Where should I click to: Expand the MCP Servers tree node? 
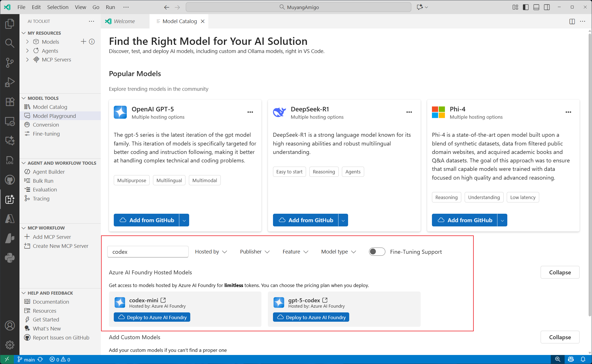click(x=27, y=59)
